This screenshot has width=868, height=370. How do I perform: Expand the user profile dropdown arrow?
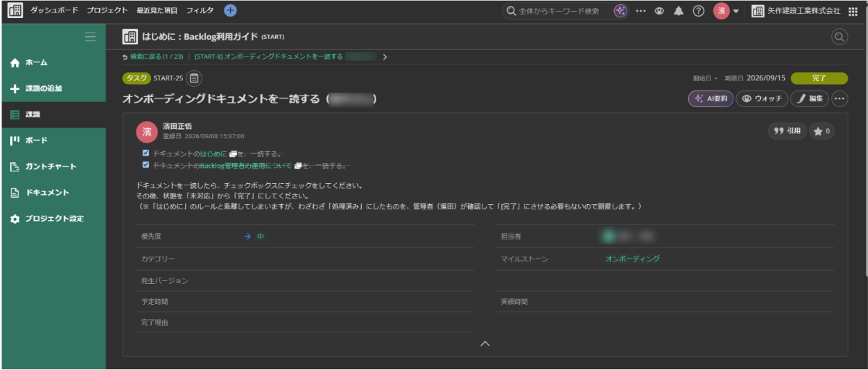click(x=736, y=12)
